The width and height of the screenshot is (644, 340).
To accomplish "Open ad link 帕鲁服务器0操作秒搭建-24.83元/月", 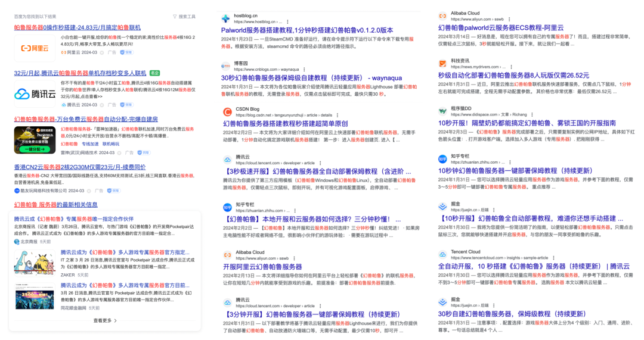I will [77, 27].
